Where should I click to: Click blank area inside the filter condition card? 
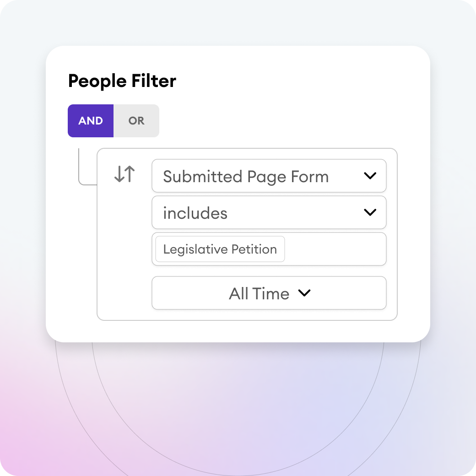(x=124, y=258)
